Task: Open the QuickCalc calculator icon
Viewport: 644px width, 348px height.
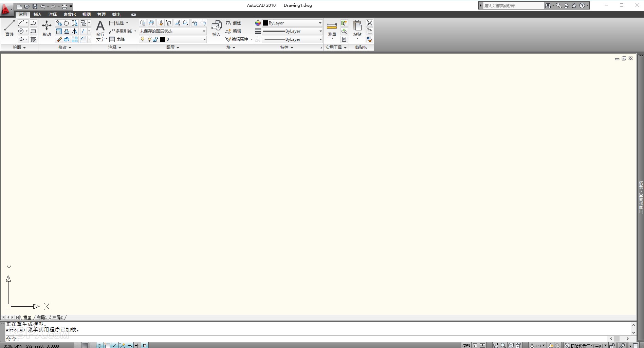Action: pyautogui.click(x=344, y=39)
